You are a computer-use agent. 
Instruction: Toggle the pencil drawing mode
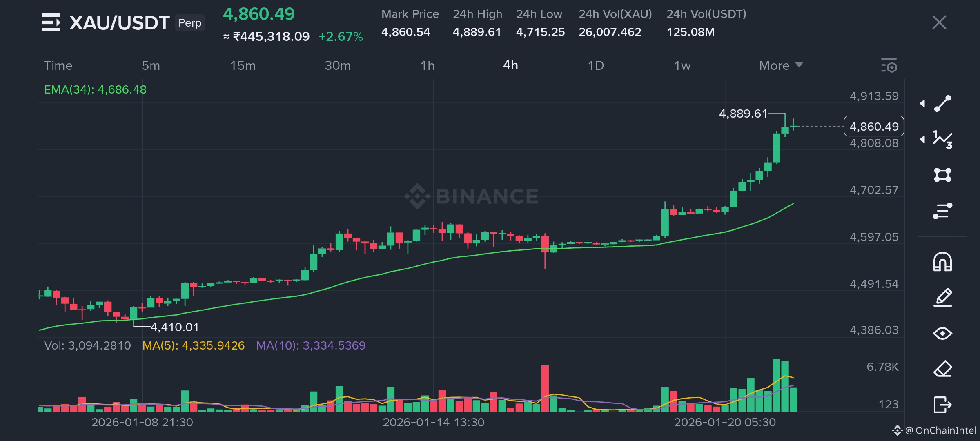[942, 297]
